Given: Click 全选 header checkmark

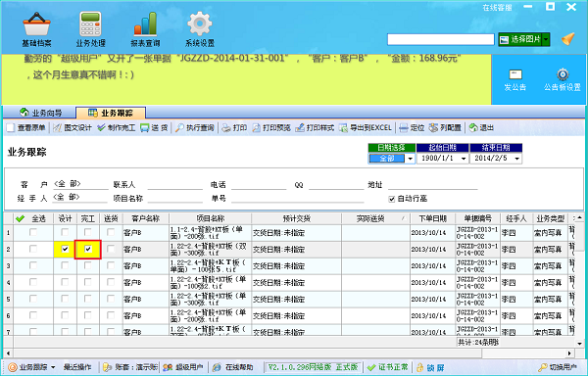Looking at the screenshot, I should [20, 218].
